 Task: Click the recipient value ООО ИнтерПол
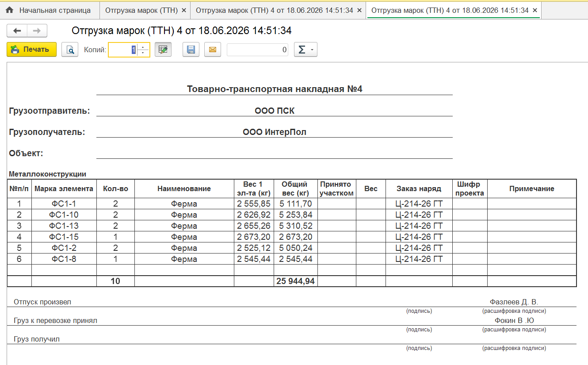pyautogui.click(x=275, y=132)
